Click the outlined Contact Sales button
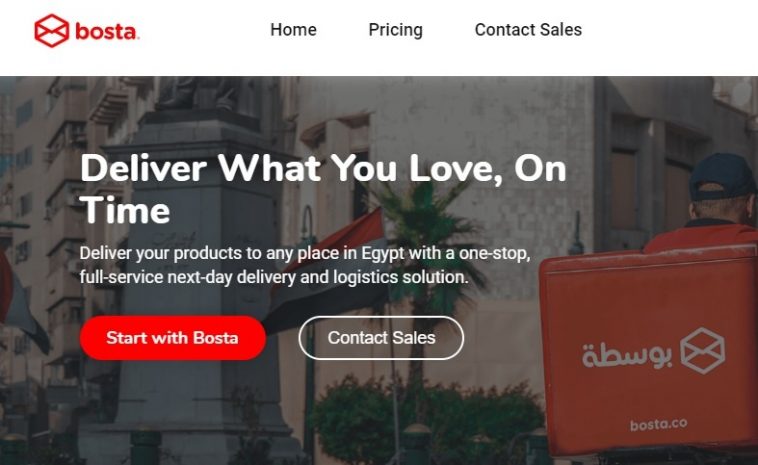This screenshot has height=465, width=758. (x=381, y=337)
